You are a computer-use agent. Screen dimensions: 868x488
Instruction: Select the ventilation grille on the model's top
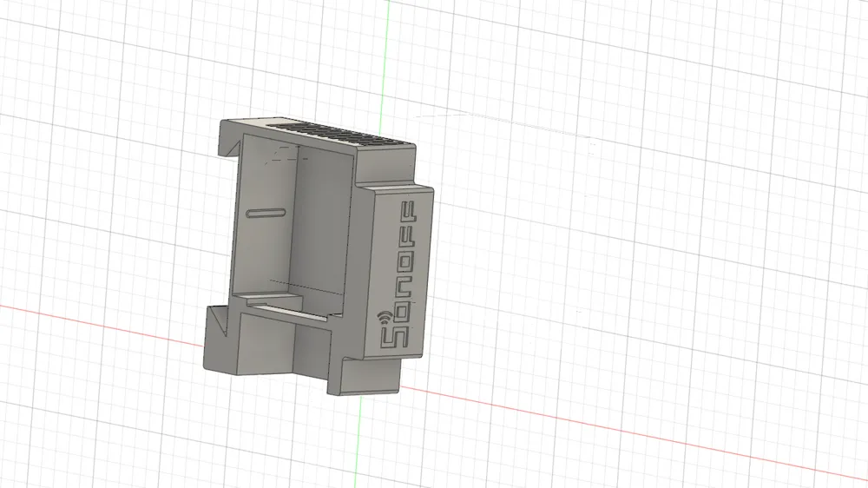pyautogui.click(x=340, y=135)
